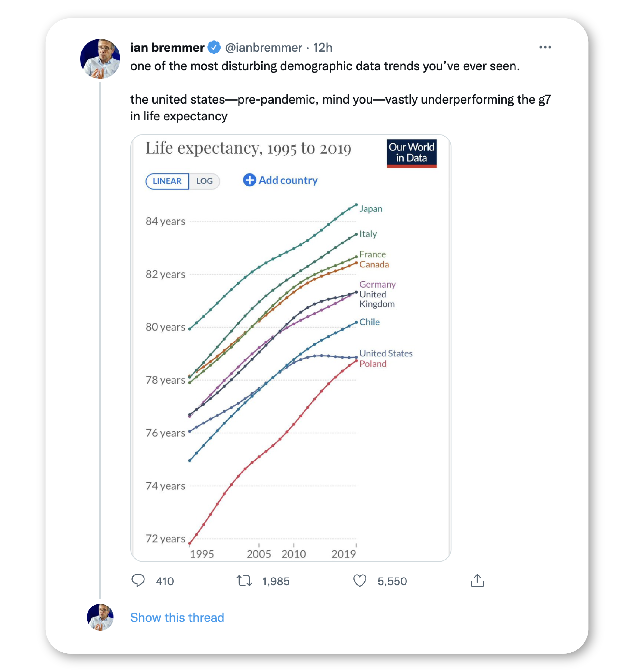Click the reply speech bubble icon
The width and height of the screenshot is (634, 672).
tap(138, 580)
